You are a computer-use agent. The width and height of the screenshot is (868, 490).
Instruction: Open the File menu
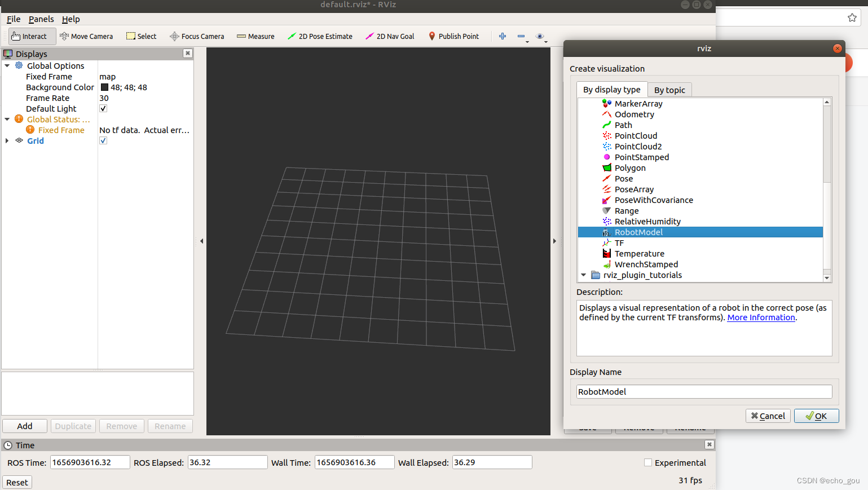(x=14, y=19)
